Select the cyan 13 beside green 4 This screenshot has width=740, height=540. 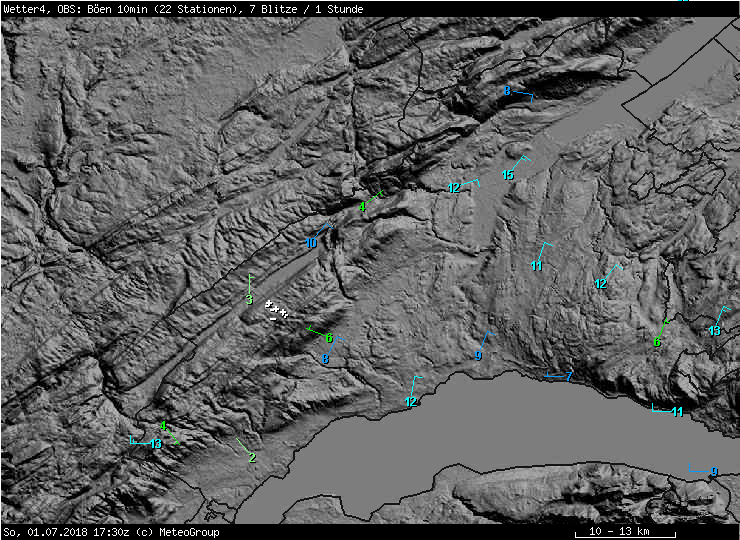[x=155, y=444]
